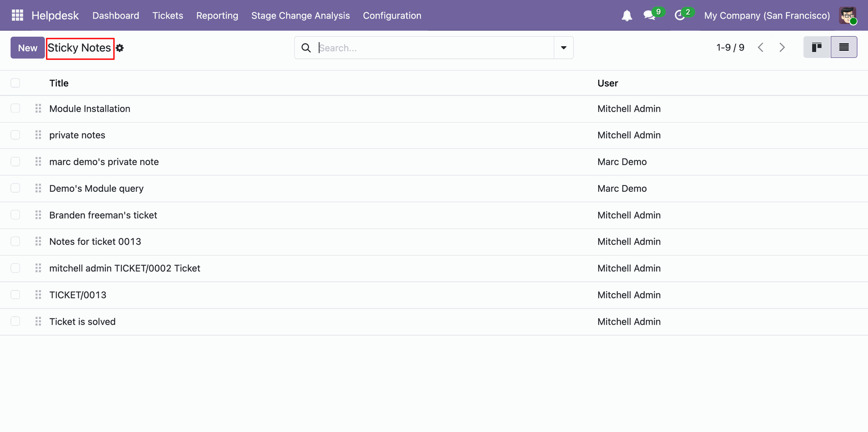Open the conversations chat icon
The image size is (868, 432).
point(649,16)
